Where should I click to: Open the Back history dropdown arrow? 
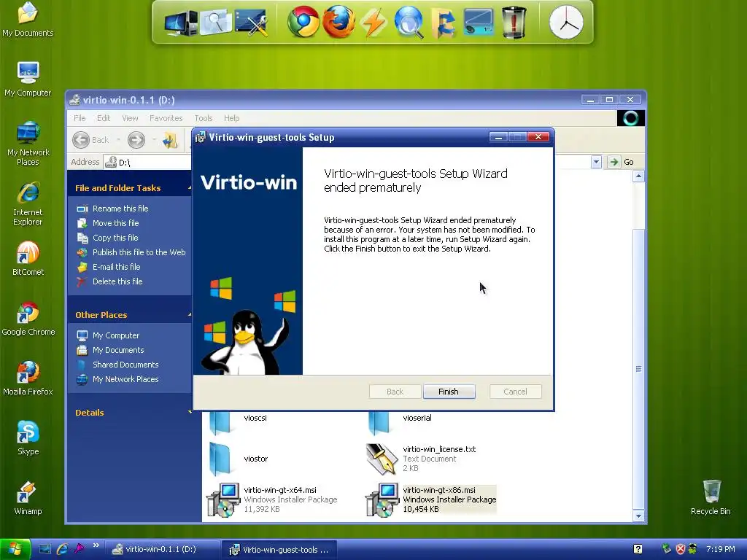tap(118, 140)
